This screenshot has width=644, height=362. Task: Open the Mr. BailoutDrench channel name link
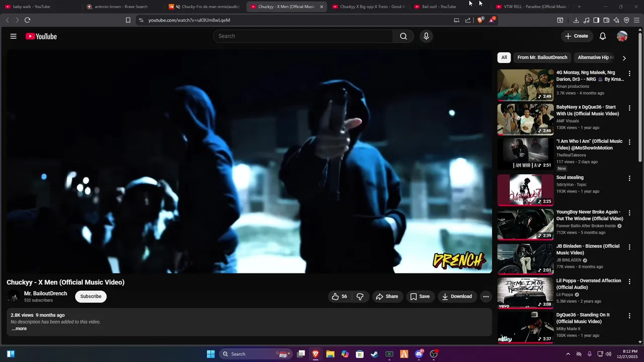point(45,294)
